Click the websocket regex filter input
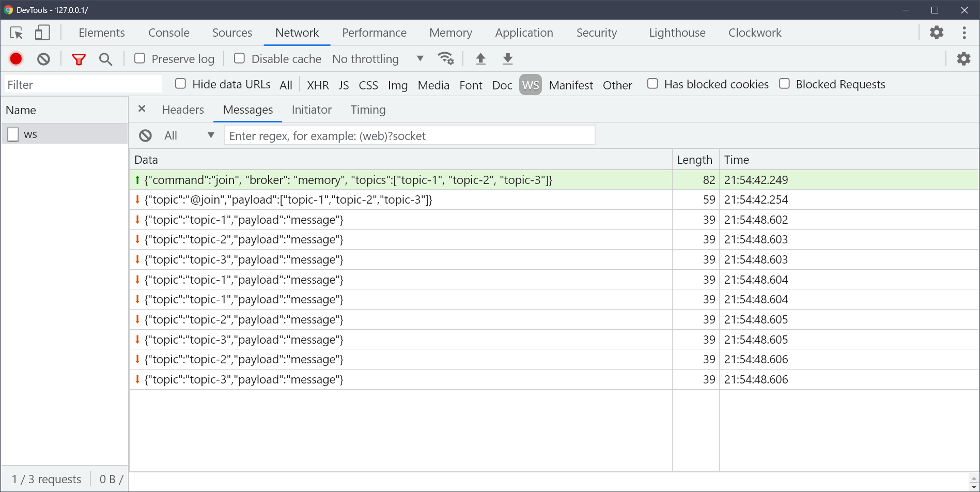 coord(409,135)
